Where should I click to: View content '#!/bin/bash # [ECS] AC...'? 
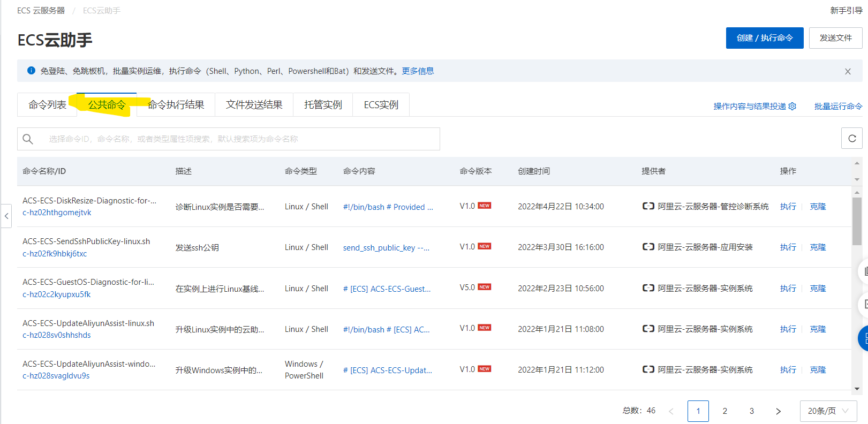[x=386, y=330]
